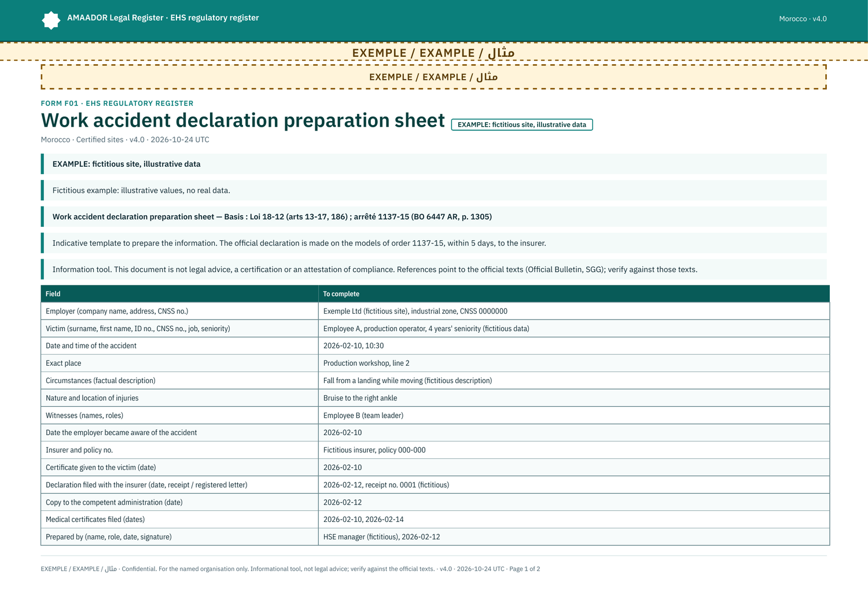Screen dimensions: 868x614
Task: Click the 'Prepared by (name, role, date, signature)' cell
Action: (x=180, y=537)
